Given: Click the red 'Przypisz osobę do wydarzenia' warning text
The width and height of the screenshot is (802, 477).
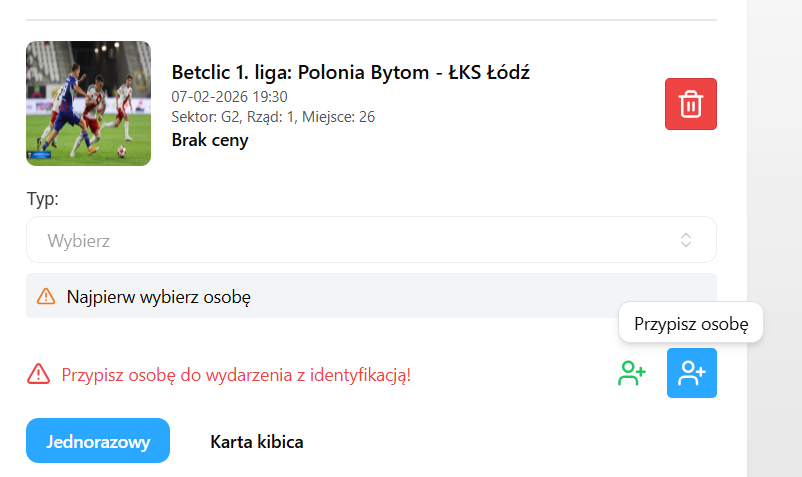Looking at the screenshot, I should point(236,375).
